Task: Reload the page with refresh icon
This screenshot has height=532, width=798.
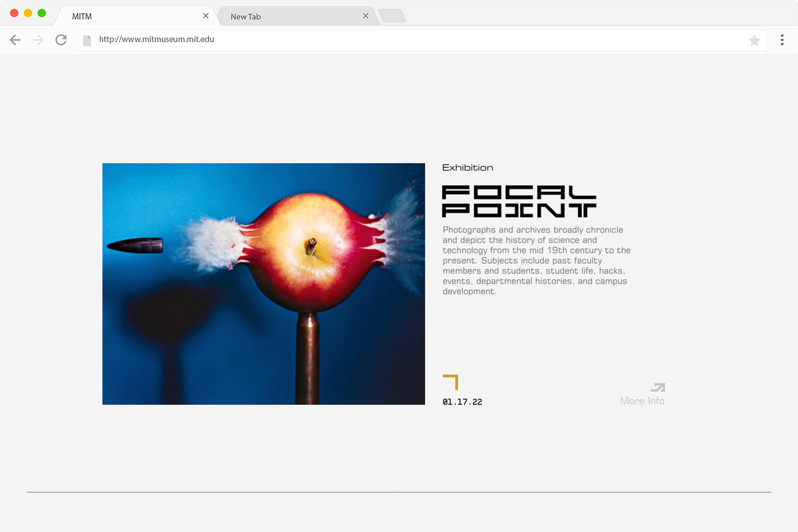Action: pyautogui.click(x=61, y=40)
